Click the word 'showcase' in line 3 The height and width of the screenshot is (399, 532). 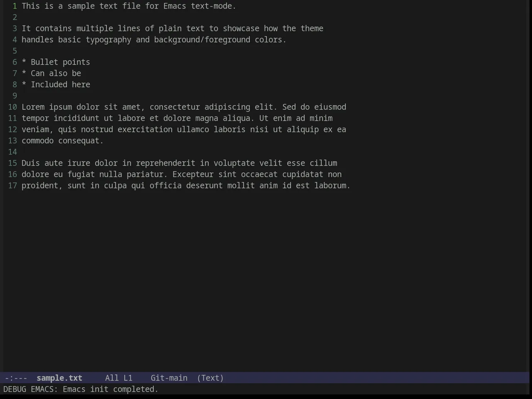tap(241, 28)
